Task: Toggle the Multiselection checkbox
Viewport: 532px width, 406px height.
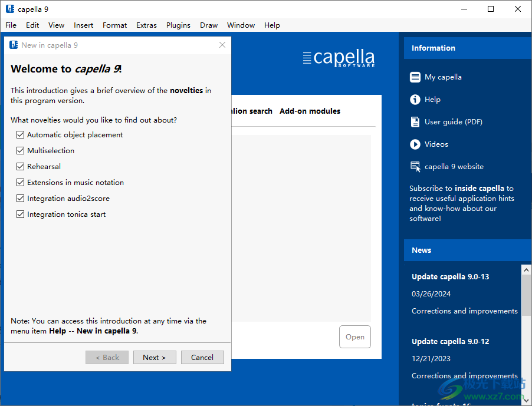Action: tap(20, 150)
